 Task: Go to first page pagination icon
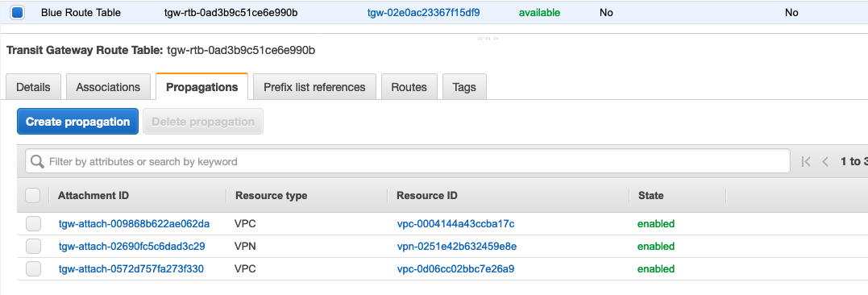click(x=806, y=162)
